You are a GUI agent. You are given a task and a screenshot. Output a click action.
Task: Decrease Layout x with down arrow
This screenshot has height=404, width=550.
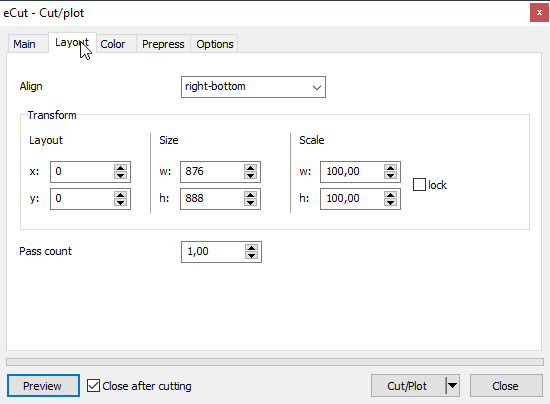120,176
